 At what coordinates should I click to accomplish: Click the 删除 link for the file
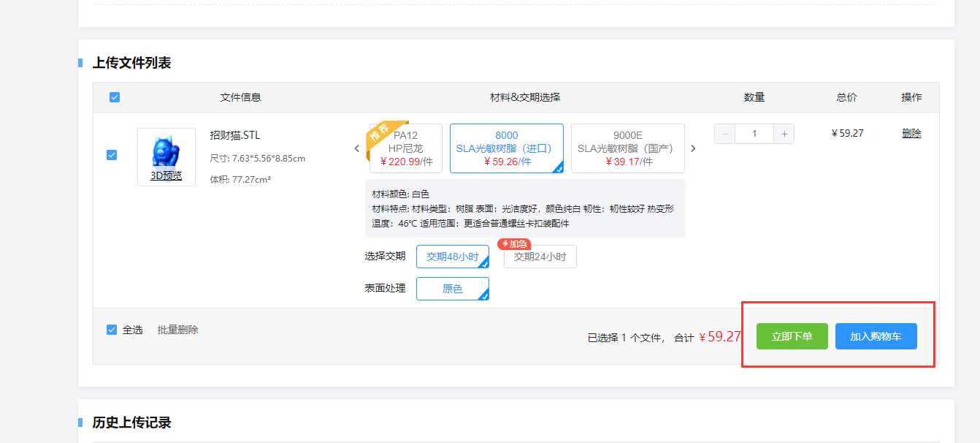click(x=911, y=133)
